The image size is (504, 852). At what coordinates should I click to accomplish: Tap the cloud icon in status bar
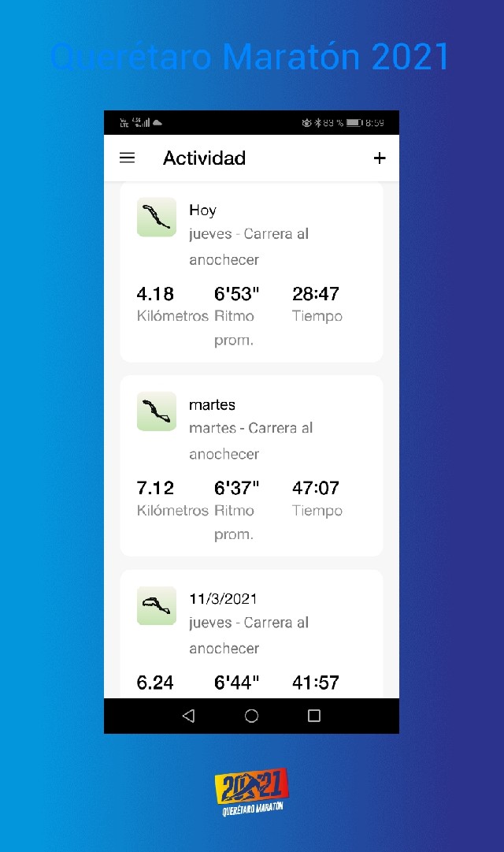(157, 123)
